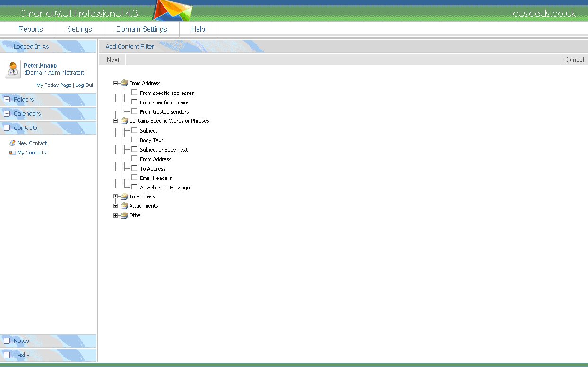588x367 pixels.
Task: Click the Attachments folder icon
Action: 124,206
